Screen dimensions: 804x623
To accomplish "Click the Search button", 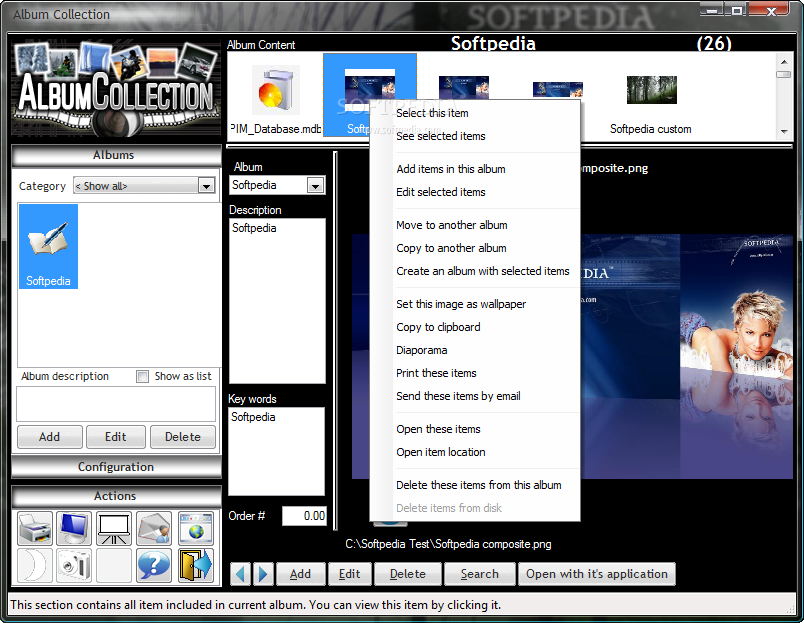I will click(480, 574).
